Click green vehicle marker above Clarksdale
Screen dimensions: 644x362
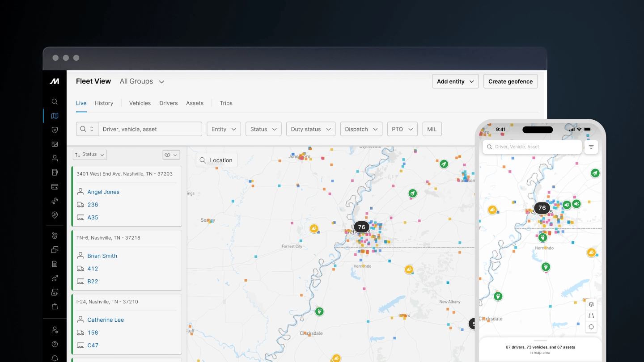(x=319, y=311)
